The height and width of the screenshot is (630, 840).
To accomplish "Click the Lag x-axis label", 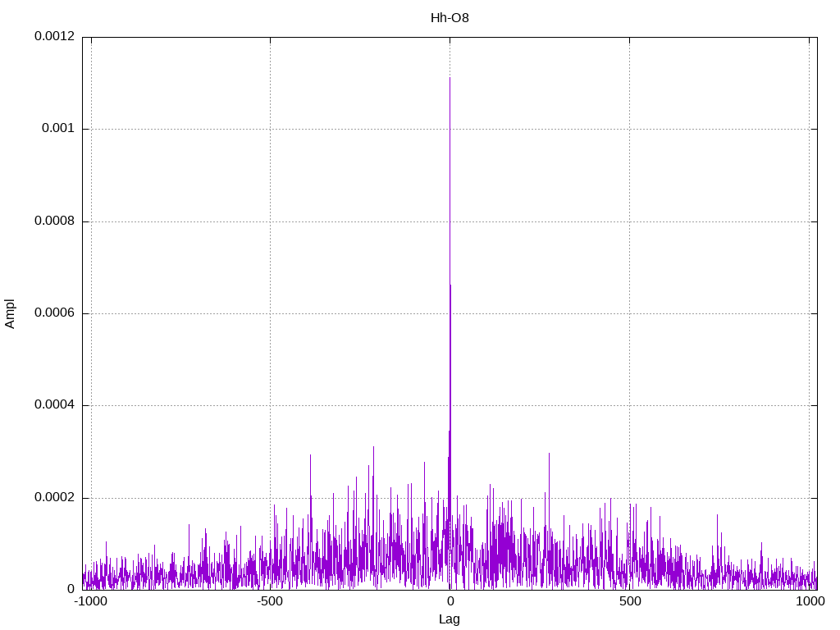I will pos(450,619).
